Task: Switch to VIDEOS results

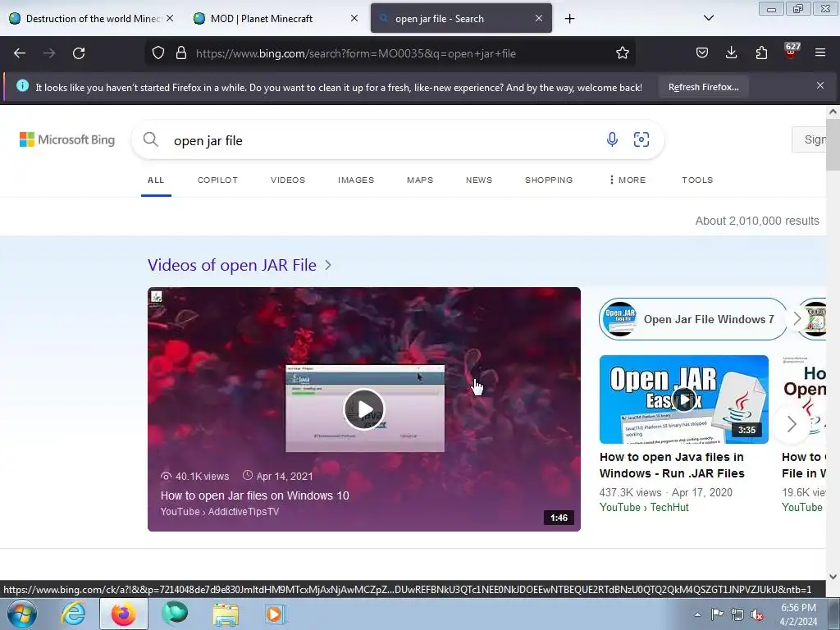Action: pos(288,180)
